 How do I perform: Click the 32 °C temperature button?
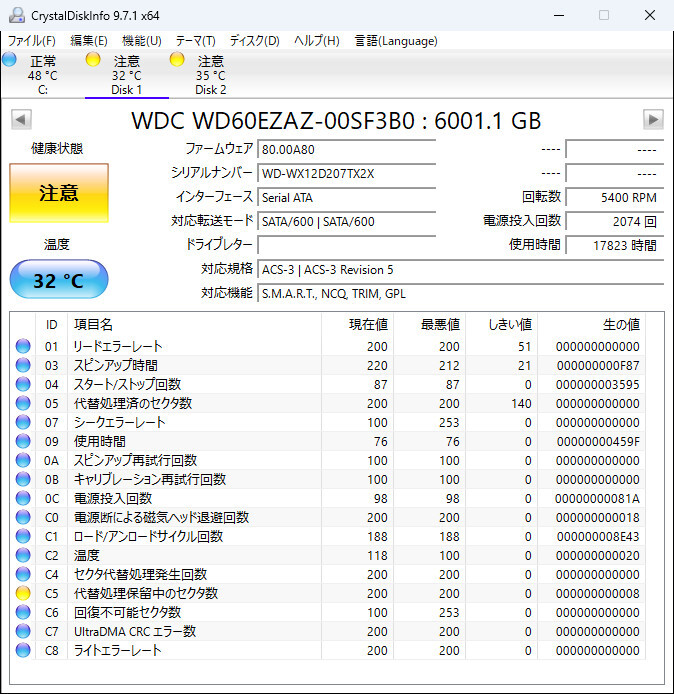tap(59, 280)
